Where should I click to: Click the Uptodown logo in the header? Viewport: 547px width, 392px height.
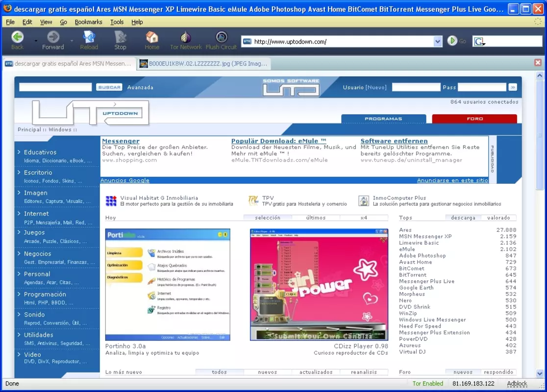[x=90, y=112]
